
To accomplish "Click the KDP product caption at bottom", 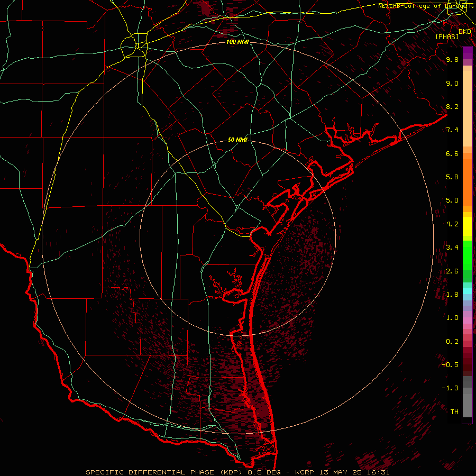I will point(237,472).
